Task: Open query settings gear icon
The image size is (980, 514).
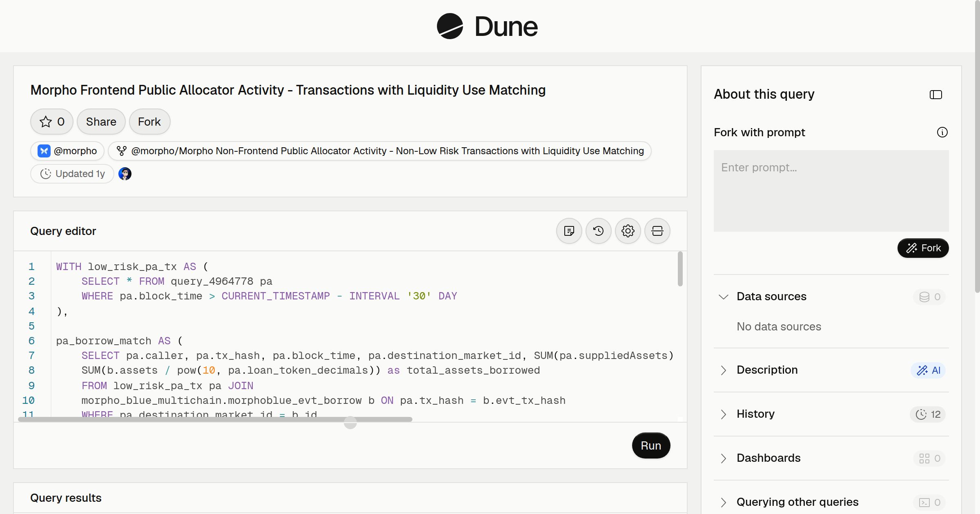Action: 628,231
